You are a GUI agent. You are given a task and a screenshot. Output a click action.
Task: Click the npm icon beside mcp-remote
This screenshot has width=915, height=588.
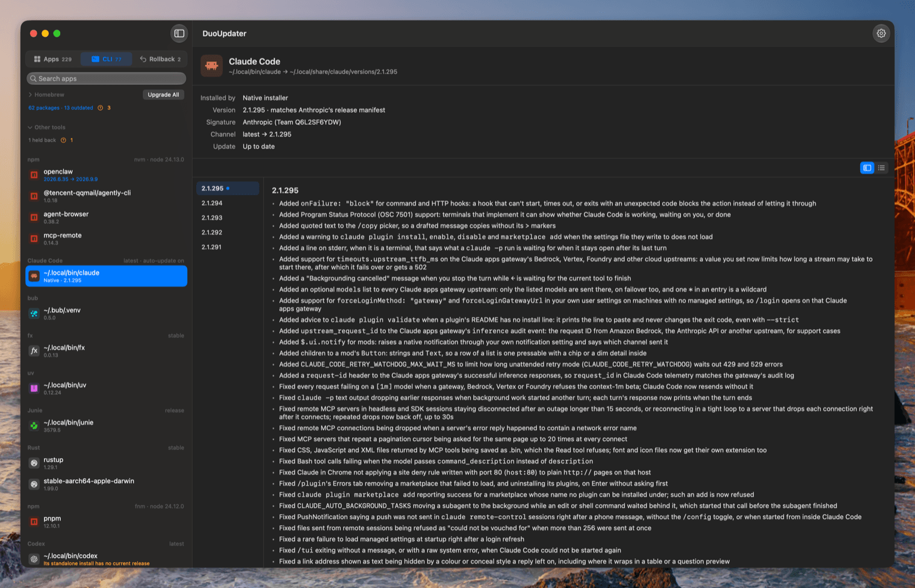34,239
